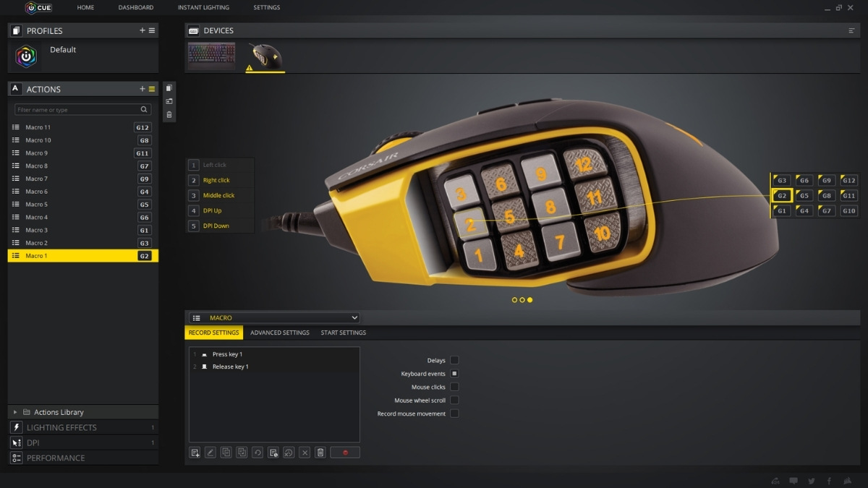Enable the Record mouse movement checkbox
Screen dimensions: 868x488
click(x=454, y=414)
